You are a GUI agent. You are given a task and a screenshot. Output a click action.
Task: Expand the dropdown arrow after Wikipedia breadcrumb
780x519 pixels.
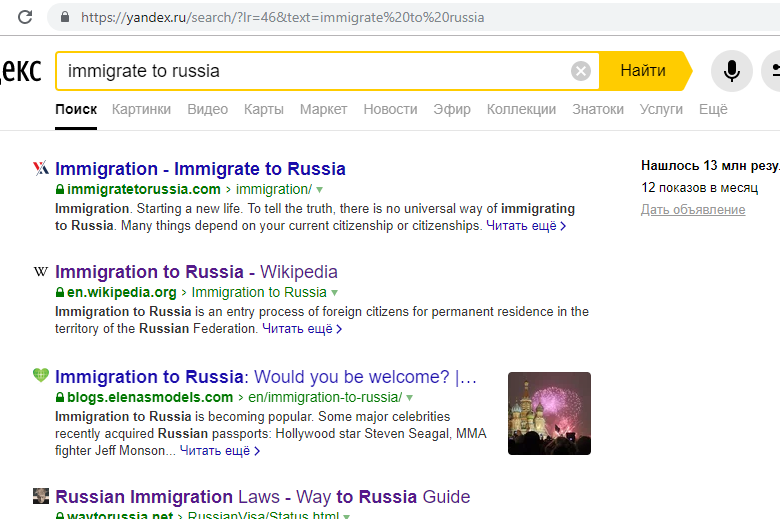[x=334, y=293]
